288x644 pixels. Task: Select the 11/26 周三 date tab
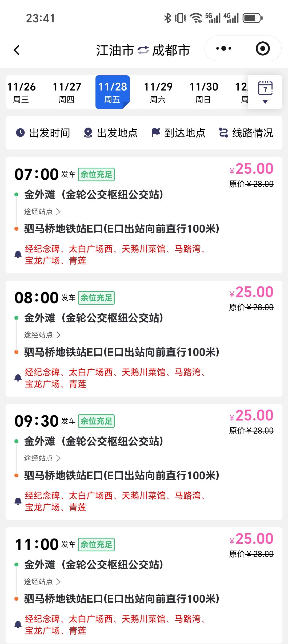[21, 92]
